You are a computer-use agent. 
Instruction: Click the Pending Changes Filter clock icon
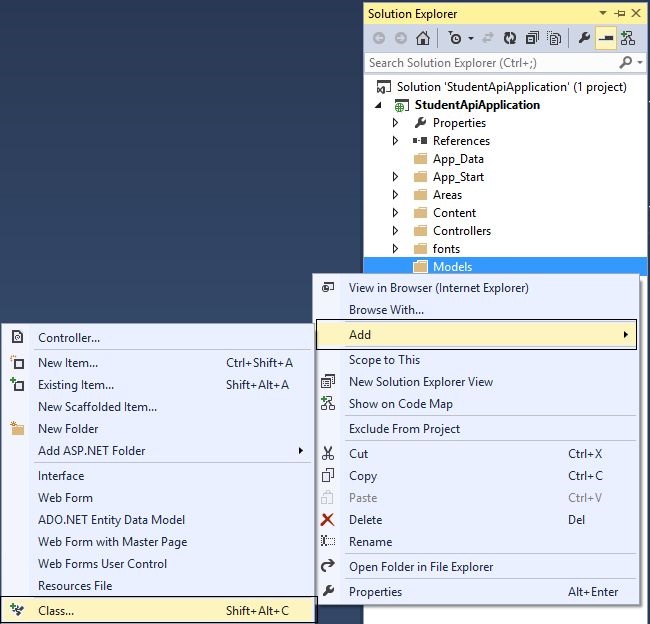click(x=455, y=38)
